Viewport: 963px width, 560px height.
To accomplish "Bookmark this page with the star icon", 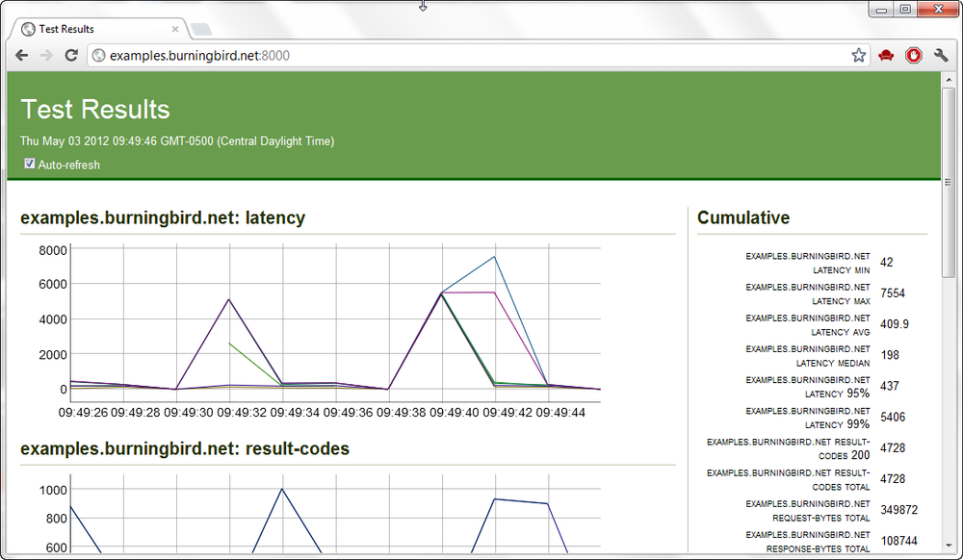I will click(858, 56).
